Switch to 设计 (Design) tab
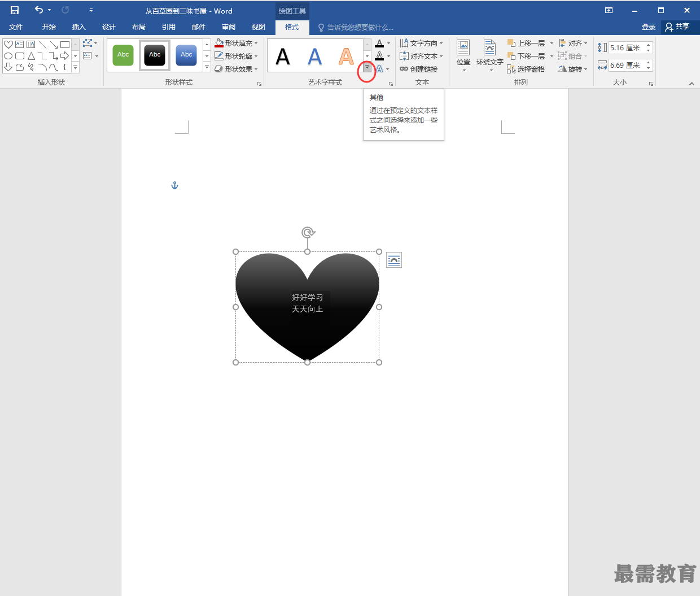The height and width of the screenshot is (596, 700). (x=109, y=27)
